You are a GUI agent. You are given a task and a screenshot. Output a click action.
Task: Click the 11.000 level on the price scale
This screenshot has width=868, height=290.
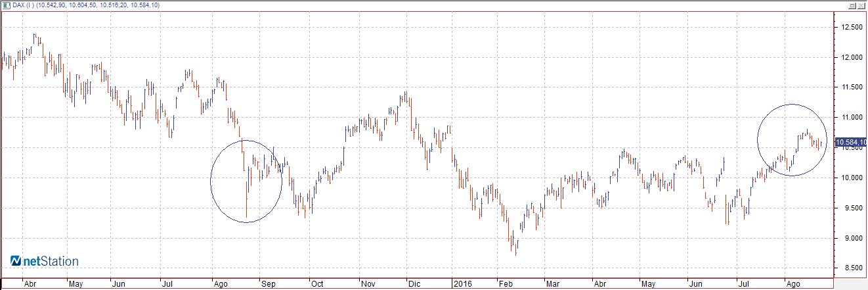point(852,117)
